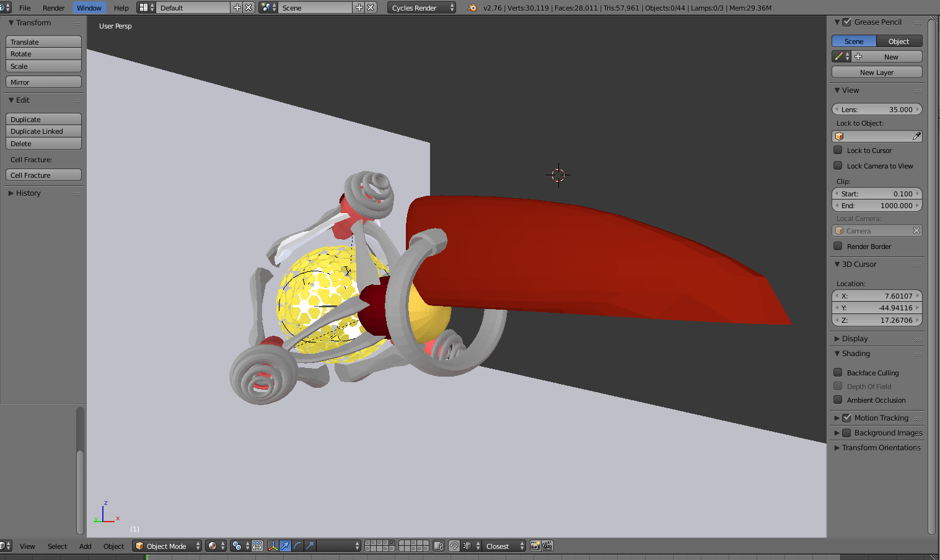Add a new screen layout with plus icon
Image resolution: width=940 pixels, height=560 pixels.
tap(237, 7)
